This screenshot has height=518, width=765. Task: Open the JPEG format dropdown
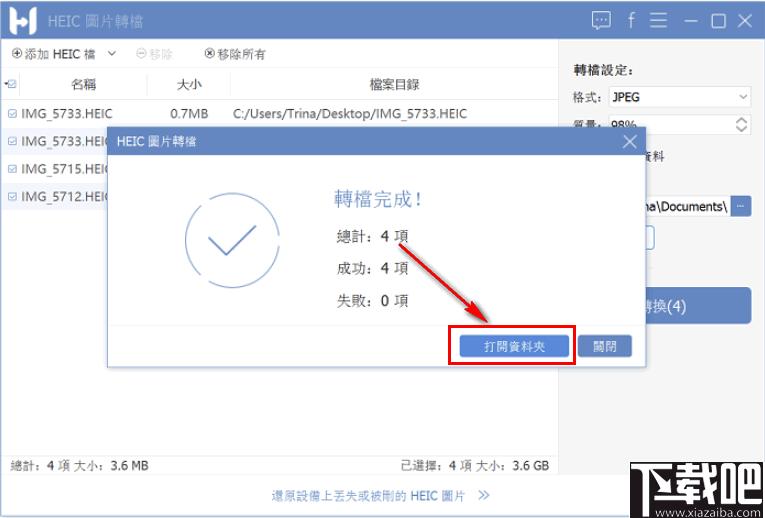click(x=680, y=97)
